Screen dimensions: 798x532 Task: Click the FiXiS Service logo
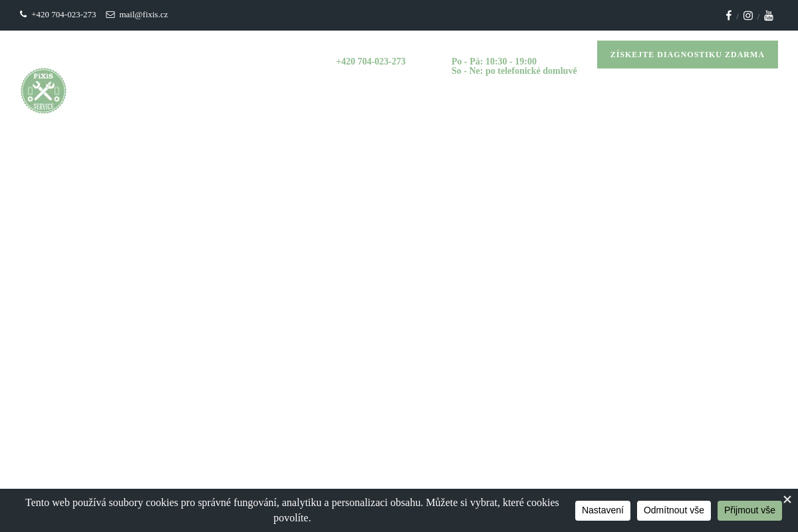(x=43, y=90)
